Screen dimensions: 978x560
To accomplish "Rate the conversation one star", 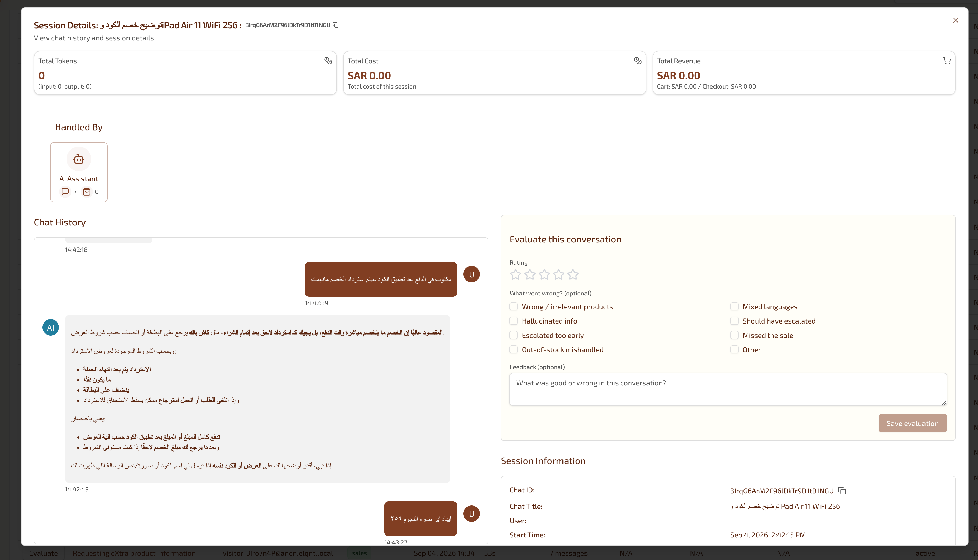I will (x=516, y=275).
